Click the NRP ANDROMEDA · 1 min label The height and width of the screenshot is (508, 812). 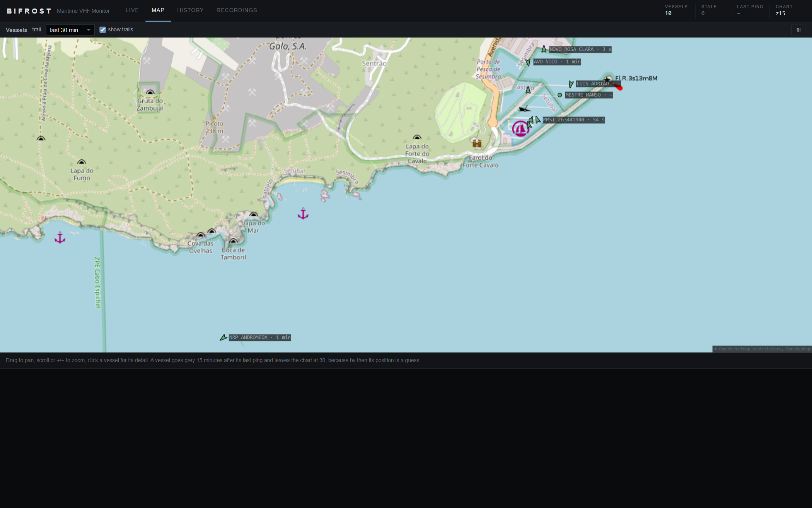point(260,338)
